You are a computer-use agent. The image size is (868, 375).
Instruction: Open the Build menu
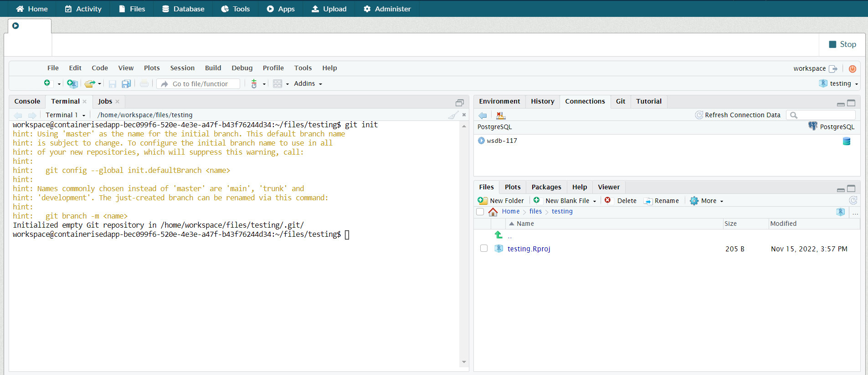coord(213,68)
